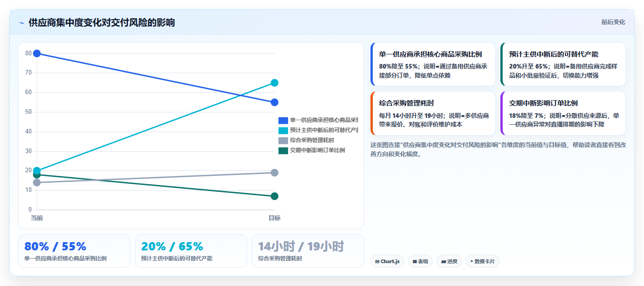Click the icon in the Chart.js tag
This screenshot has height=286, width=644.
click(377, 262)
